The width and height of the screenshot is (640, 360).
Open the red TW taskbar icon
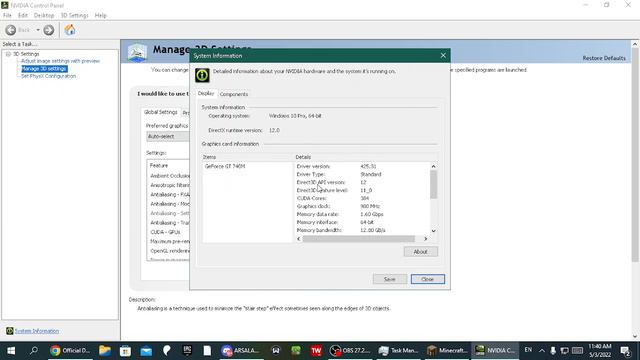(316, 350)
